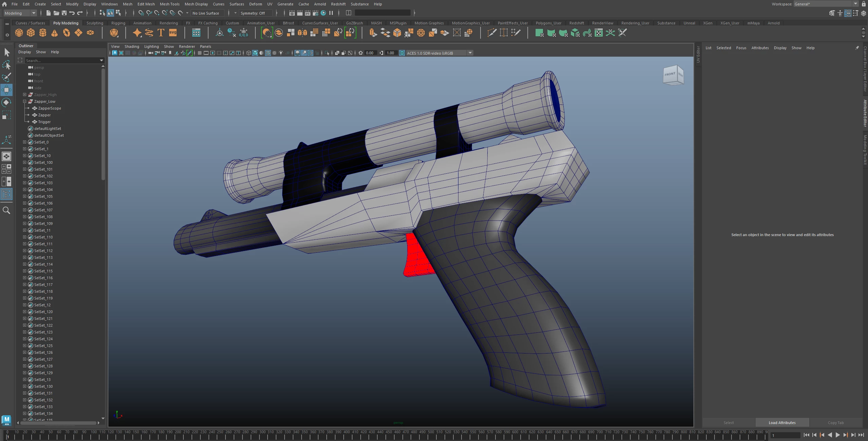Switch to the Sculpting shelf tab

(95, 23)
